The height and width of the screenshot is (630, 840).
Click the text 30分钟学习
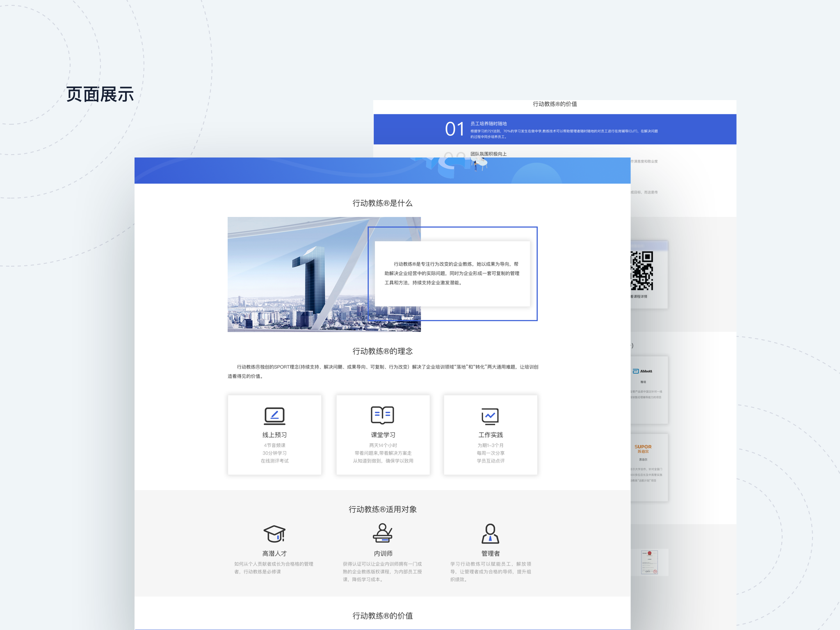(274, 453)
